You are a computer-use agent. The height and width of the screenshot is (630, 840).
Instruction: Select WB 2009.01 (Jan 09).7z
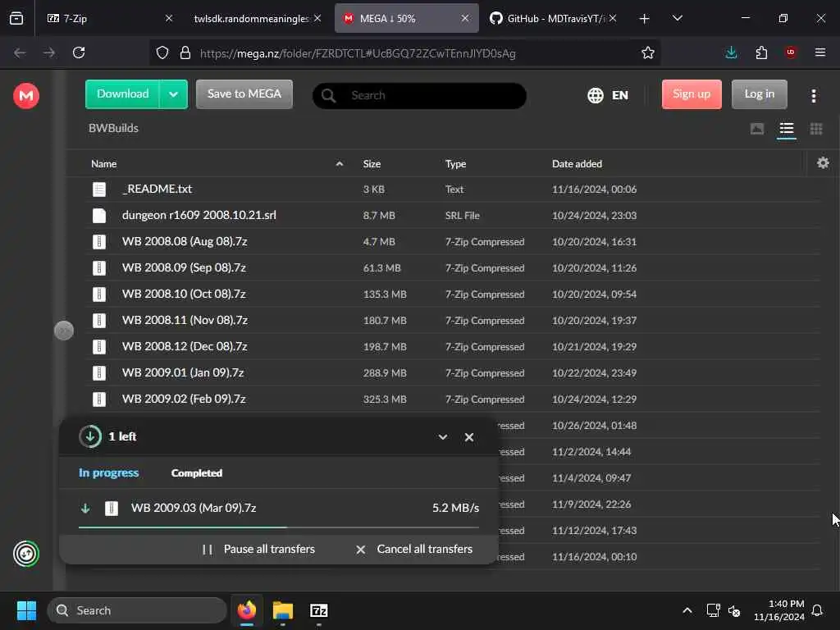pos(453,373)
